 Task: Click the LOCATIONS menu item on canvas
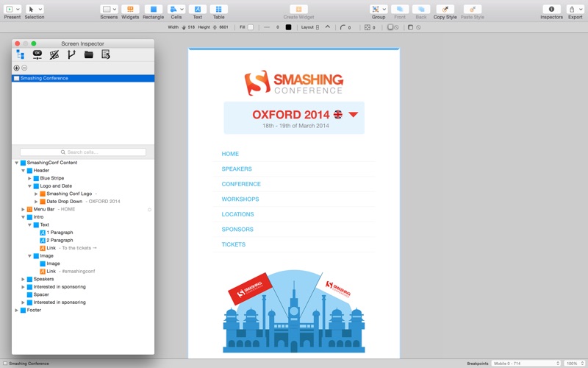(x=237, y=214)
